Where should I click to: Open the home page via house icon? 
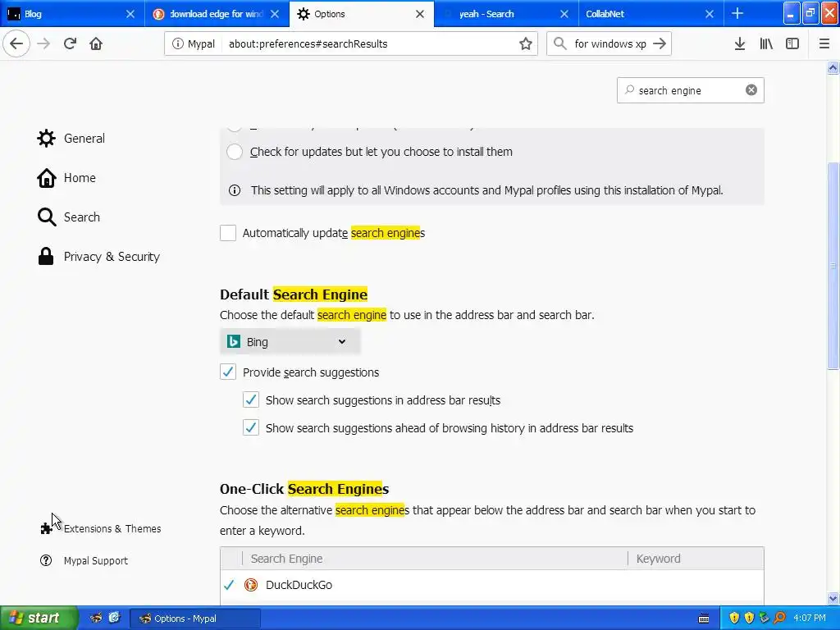click(96, 44)
